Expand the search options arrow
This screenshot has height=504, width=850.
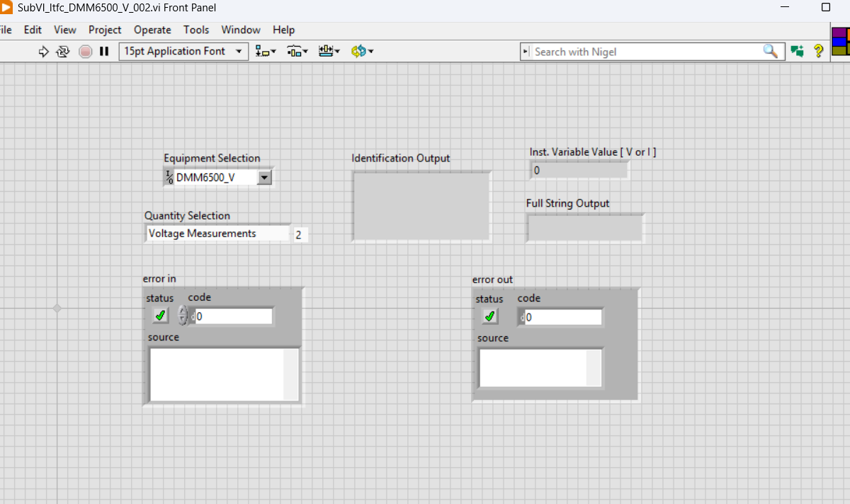(526, 52)
